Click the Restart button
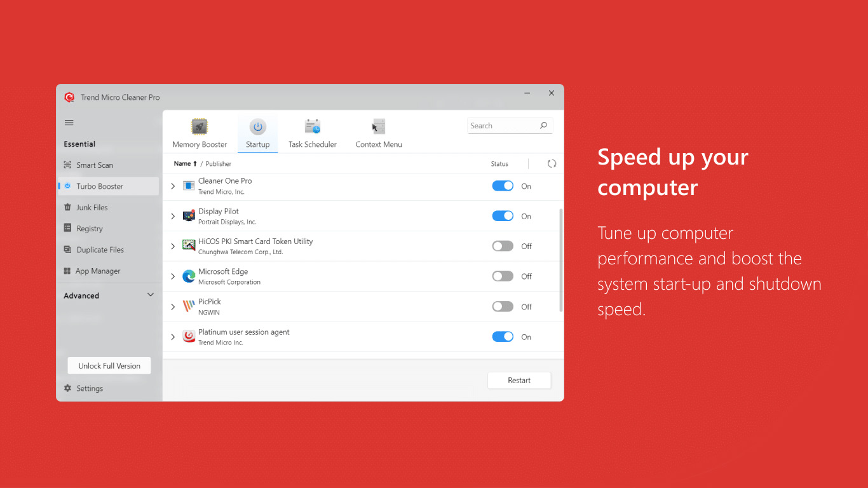 click(x=519, y=380)
